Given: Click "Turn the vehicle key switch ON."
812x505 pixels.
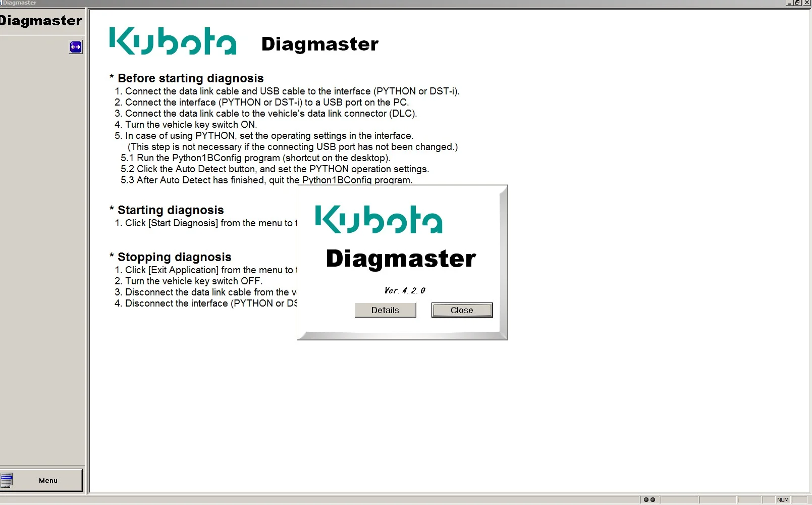Looking at the screenshot, I should pos(186,125).
